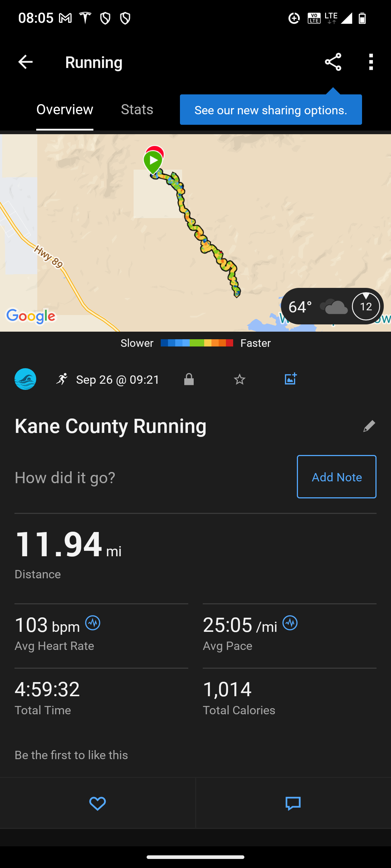Edit the Kane County Running title
The image size is (391, 868).
click(x=369, y=426)
